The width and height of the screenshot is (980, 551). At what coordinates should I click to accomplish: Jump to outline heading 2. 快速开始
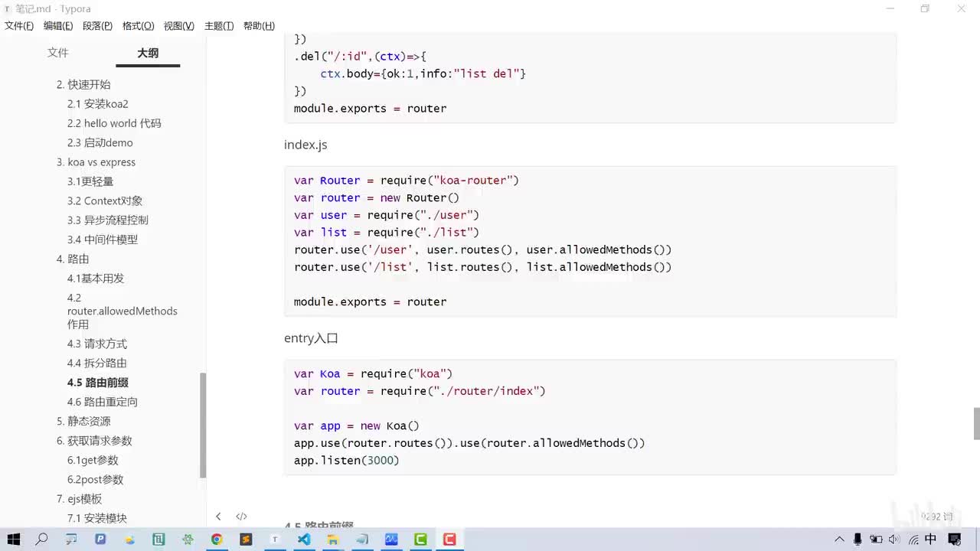83,84
